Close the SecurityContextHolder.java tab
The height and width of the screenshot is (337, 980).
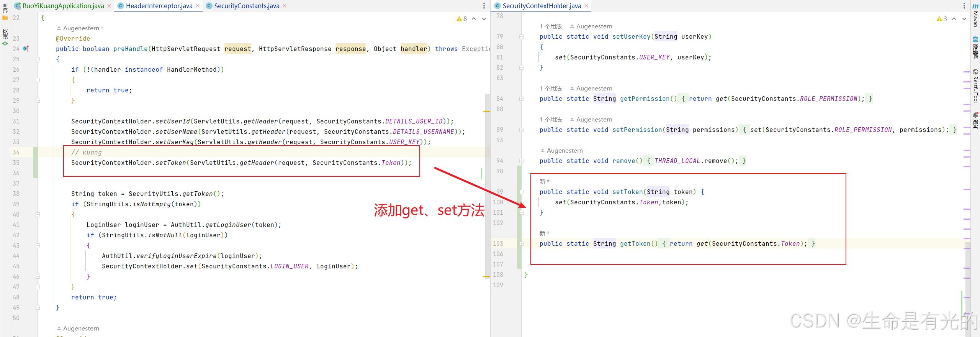pos(586,6)
